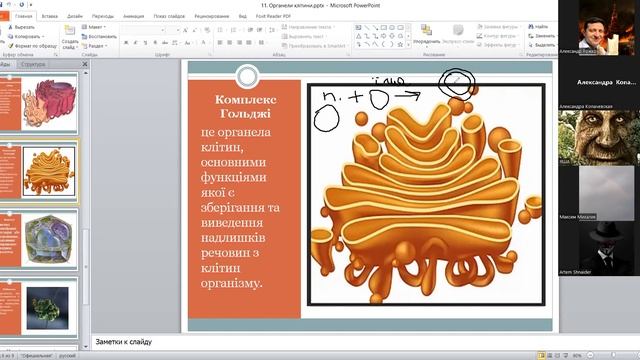Click the increase font size icon
Viewport: 640px width, 360px height.
(x=185, y=30)
